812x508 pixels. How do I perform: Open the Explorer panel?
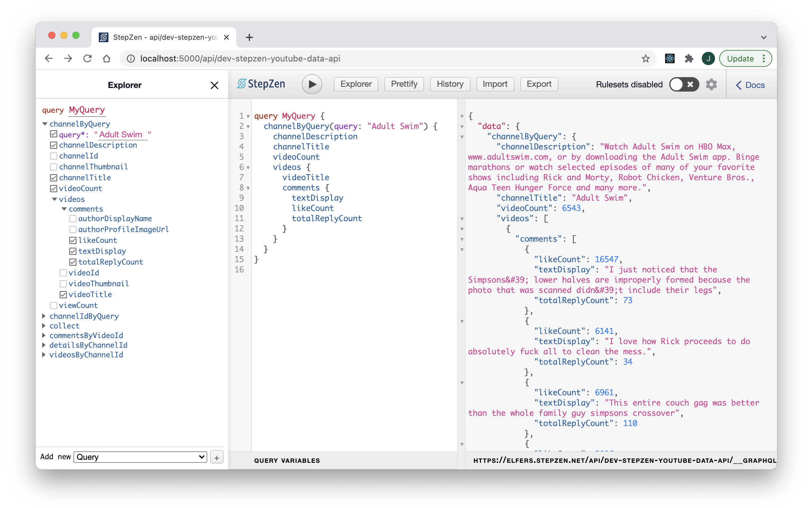pyautogui.click(x=356, y=84)
